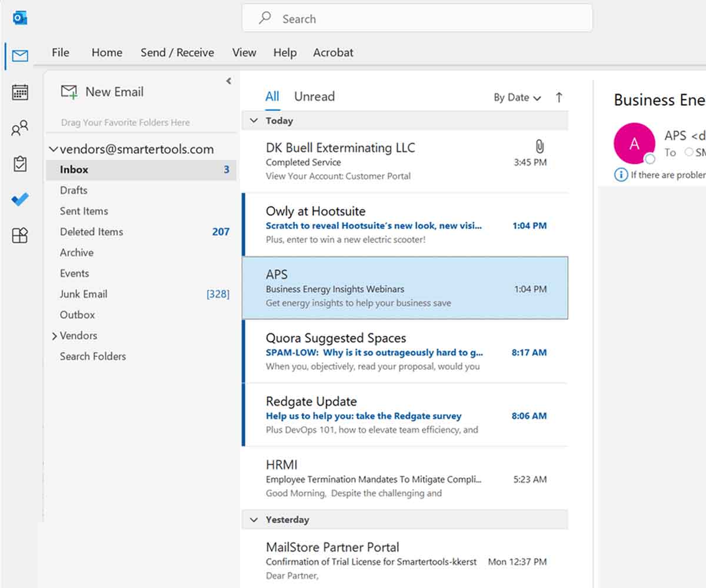Click the Inbox unread count 3
This screenshot has width=706, height=588.
tap(227, 170)
